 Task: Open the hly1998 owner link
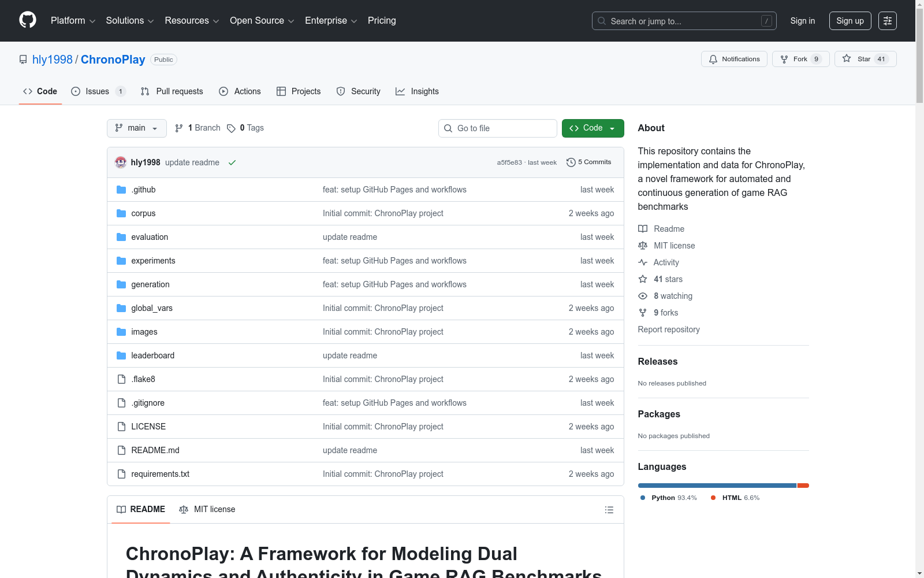53,60
